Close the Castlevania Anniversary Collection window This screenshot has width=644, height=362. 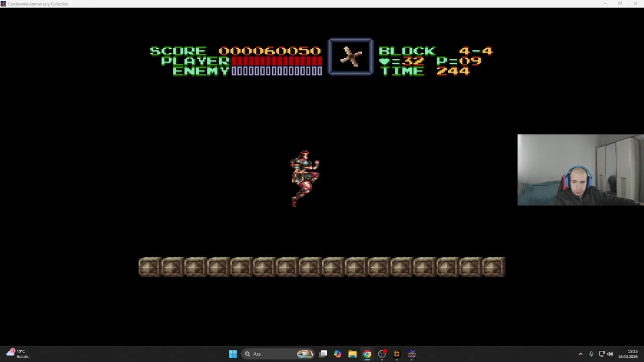tap(635, 4)
